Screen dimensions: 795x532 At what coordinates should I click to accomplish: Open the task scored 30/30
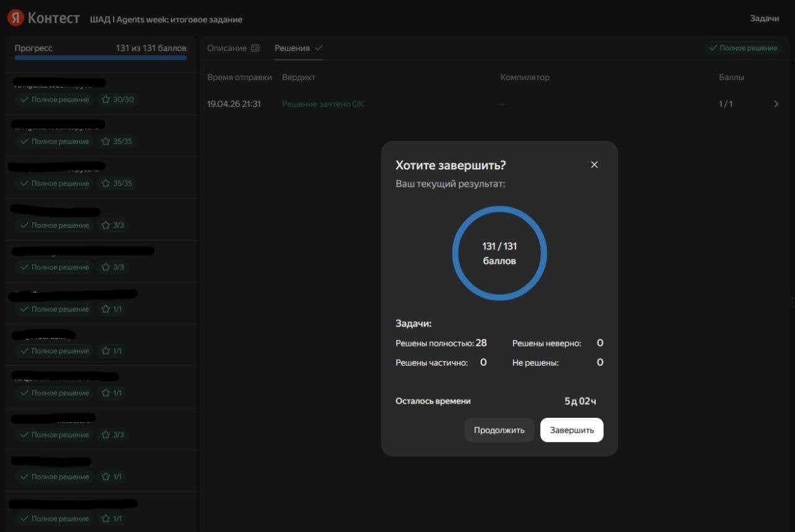pos(101,93)
